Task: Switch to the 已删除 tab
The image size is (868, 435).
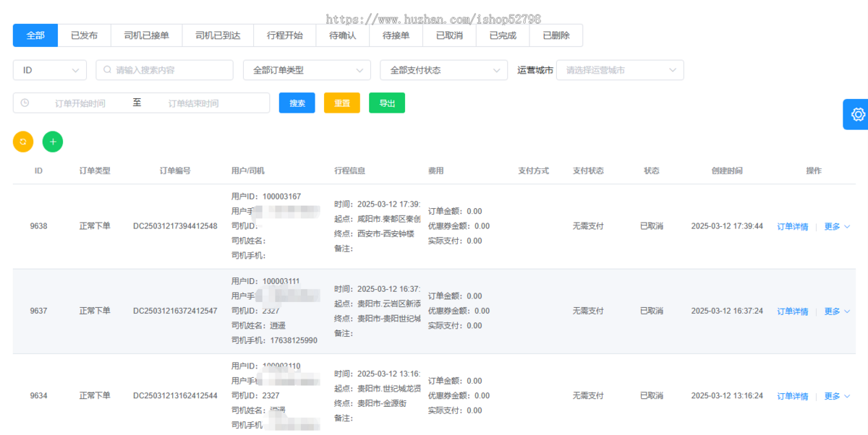Action: tap(556, 35)
